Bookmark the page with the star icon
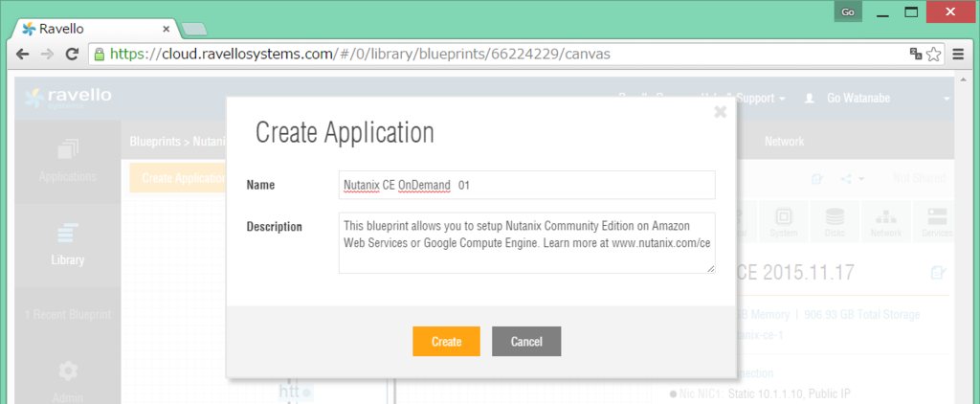Screen dimensions: 980x404 [x=934, y=55]
